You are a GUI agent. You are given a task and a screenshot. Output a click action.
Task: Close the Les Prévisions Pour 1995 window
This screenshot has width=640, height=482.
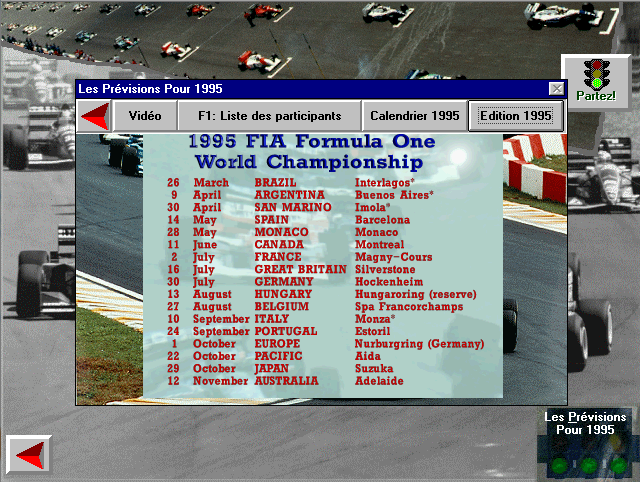tap(556, 89)
